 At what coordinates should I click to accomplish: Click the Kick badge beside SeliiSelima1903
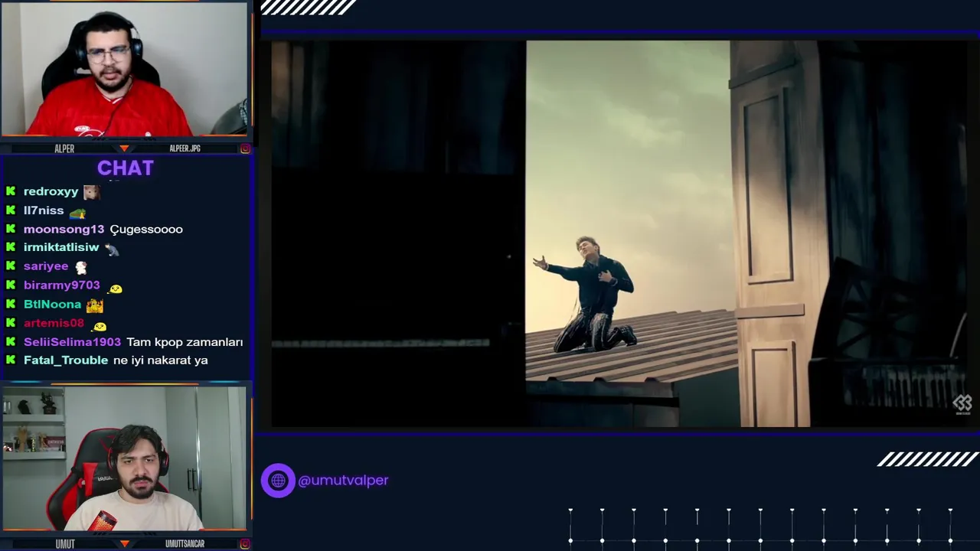(x=11, y=341)
